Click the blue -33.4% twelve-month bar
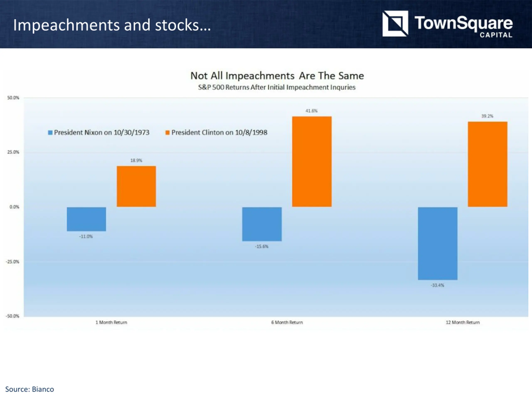The height and width of the screenshot is (399, 532). point(438,243)
